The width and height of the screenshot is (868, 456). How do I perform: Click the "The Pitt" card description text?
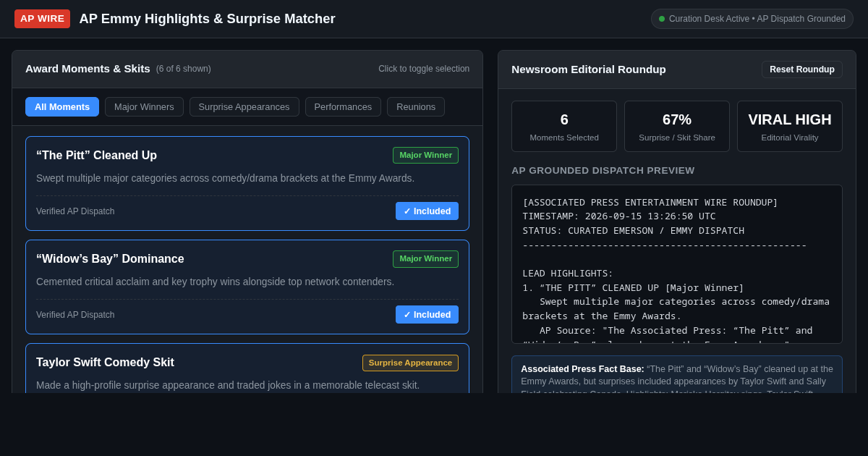point(226,178)
